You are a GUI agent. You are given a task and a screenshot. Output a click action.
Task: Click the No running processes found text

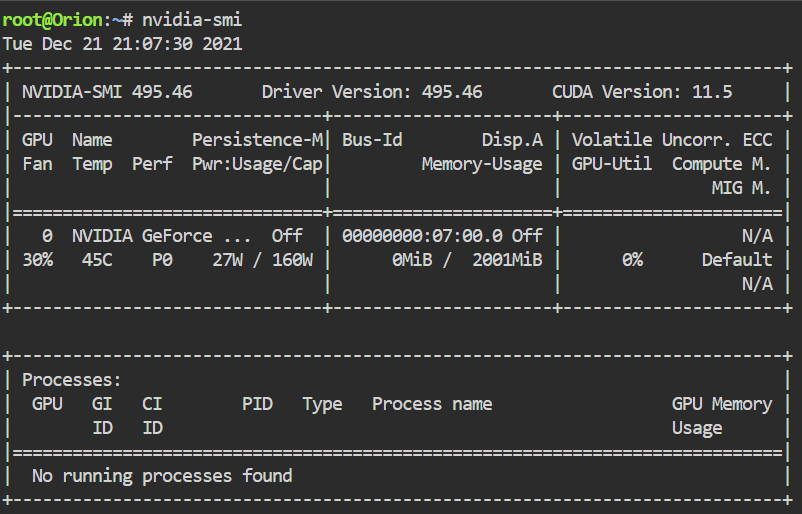pyautogui.click(x=162, y=476)
